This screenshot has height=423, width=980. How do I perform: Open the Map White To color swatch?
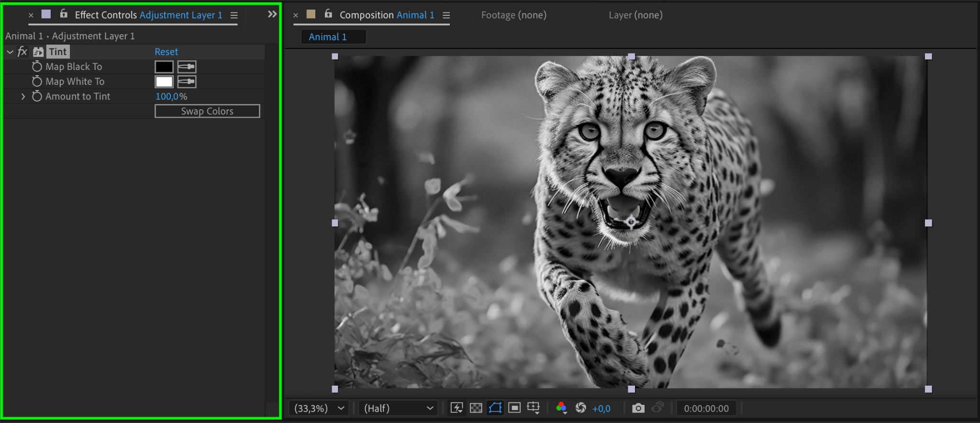(x=164, y=81)
